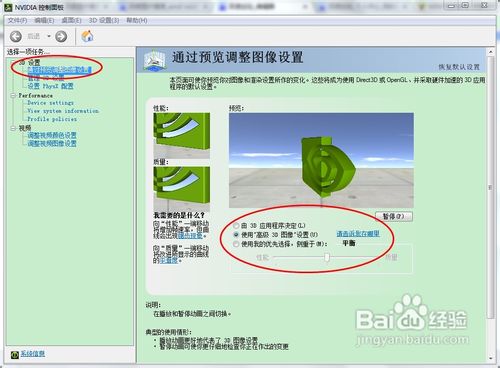Image resolution: width=500 pixels, height=368 pixels.
Task: Open the 3D 设置 menu
Action: click(104, 20)
